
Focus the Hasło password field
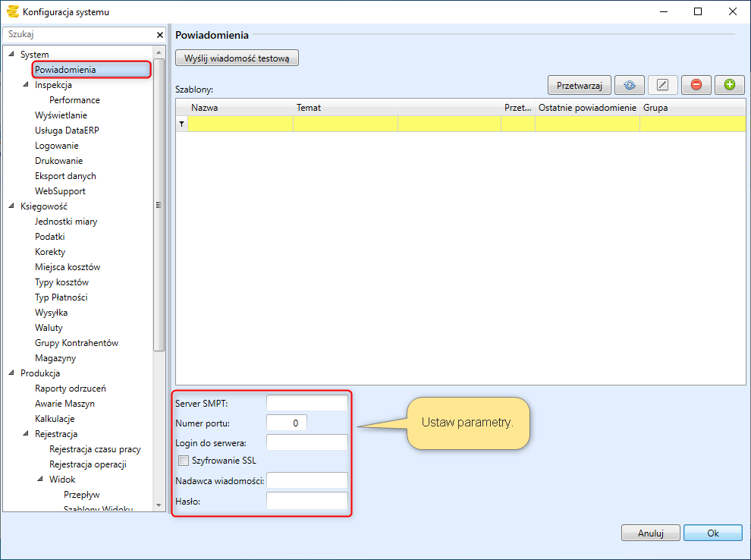(x=306, y=501)
